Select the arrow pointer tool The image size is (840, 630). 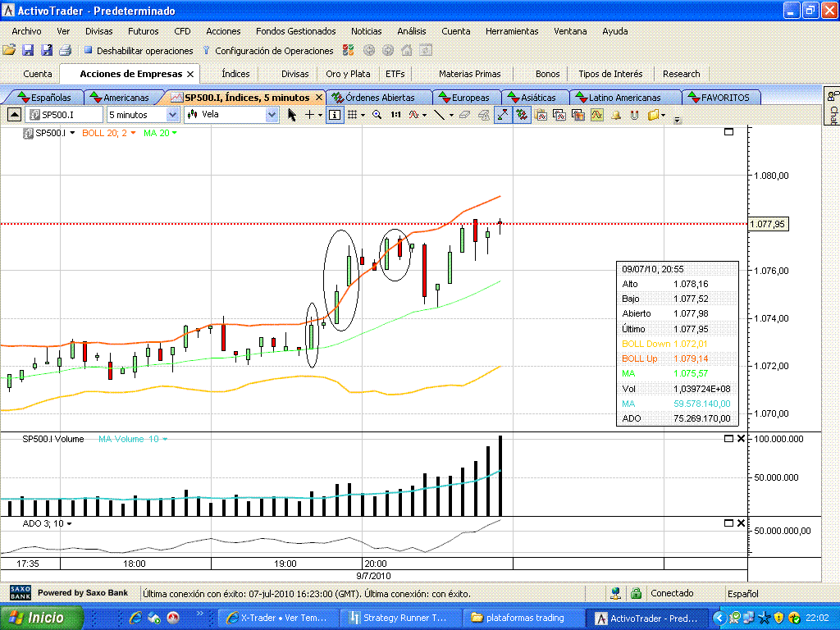pos(292,115)
